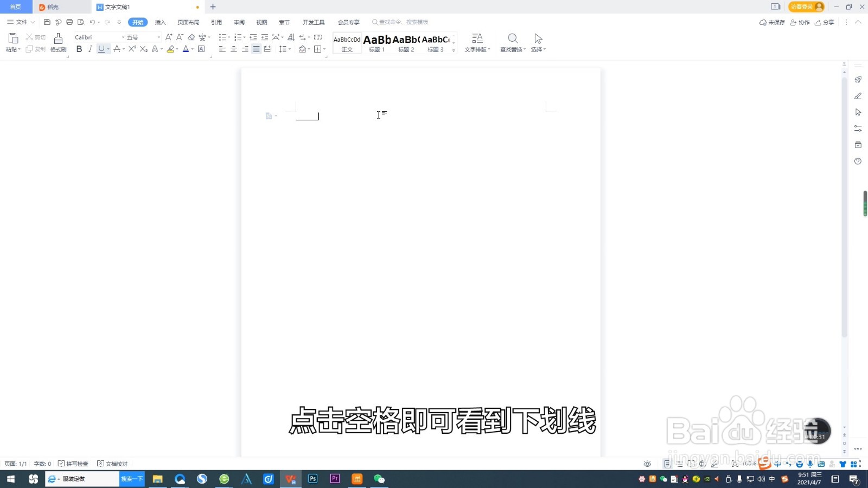This screenshot has width=868, height=488.
Task: Click the font color A swatch
Action: 186,49
